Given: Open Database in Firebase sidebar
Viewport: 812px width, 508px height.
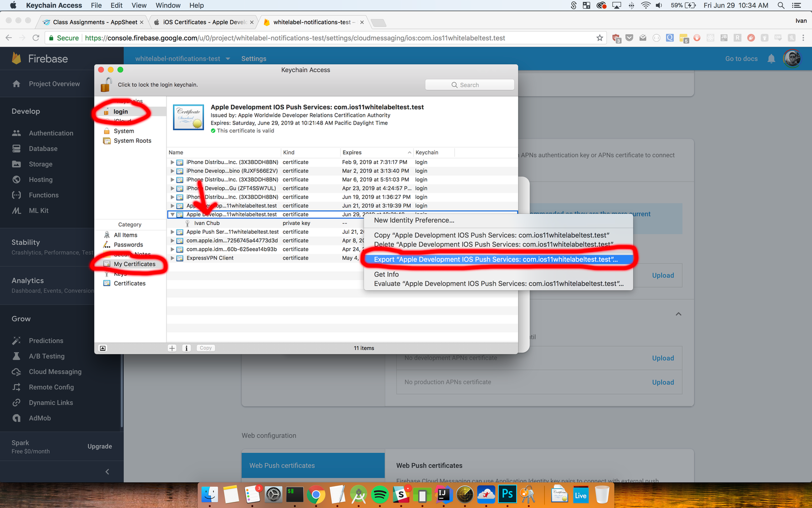Looking at the screenshot, I should click(43, 149).
